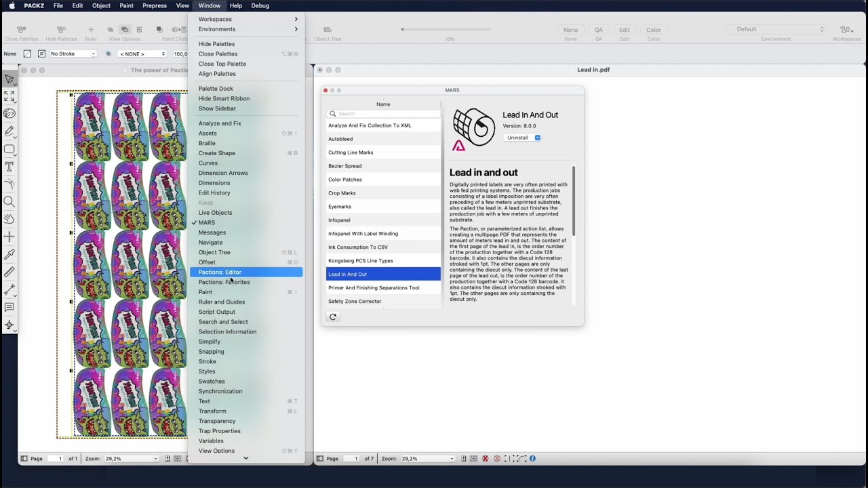Select the rectangle shape tool

(x=9, y=149)
